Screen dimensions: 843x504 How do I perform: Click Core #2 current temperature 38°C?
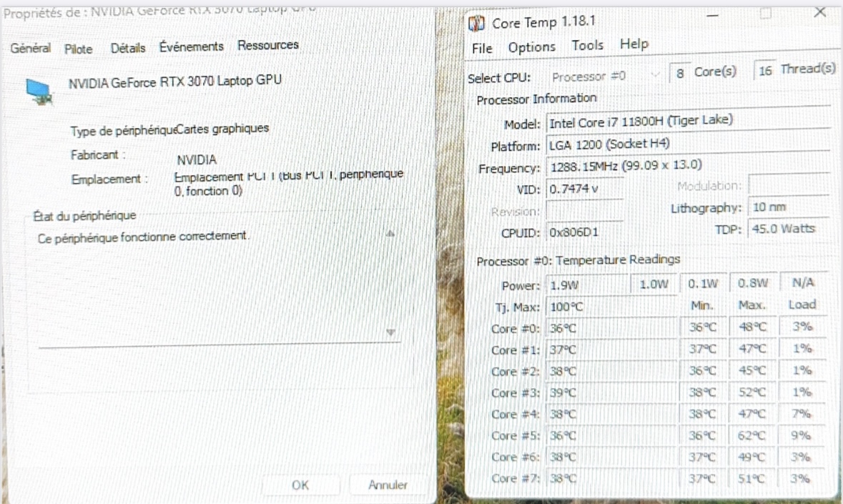click(611, 371)
